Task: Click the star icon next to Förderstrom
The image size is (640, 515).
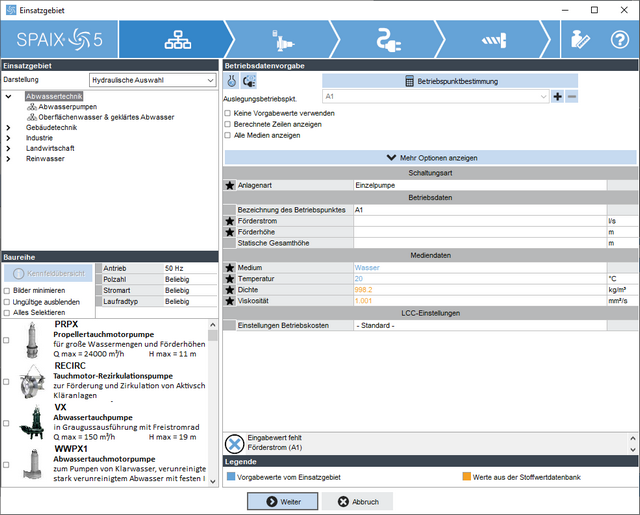Action: point(230,220)
